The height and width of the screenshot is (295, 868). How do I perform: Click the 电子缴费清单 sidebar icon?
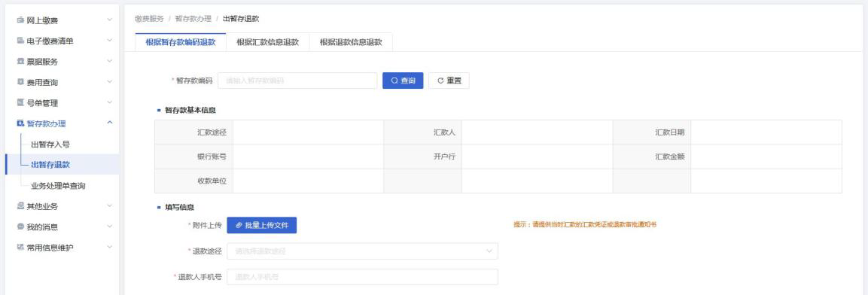pos(20,41)
